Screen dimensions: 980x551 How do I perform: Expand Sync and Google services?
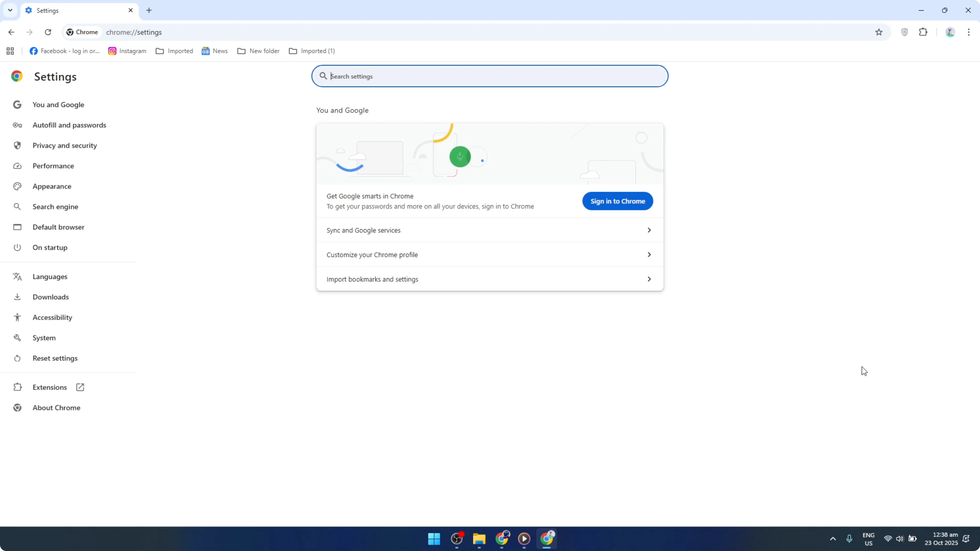point(489,230)
